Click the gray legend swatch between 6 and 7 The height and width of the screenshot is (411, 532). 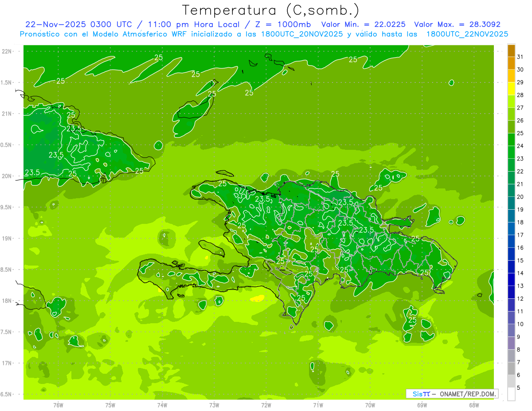click(511, 368)
